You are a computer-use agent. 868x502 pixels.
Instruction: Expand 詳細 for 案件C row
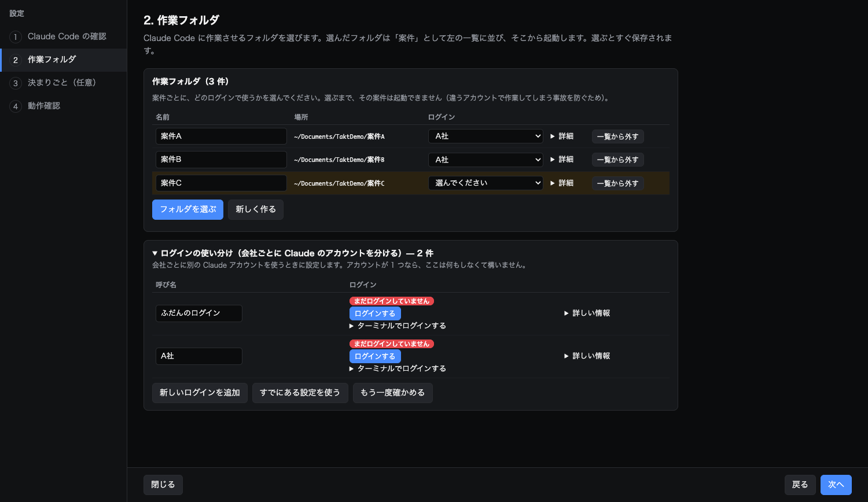pos(562,183)
